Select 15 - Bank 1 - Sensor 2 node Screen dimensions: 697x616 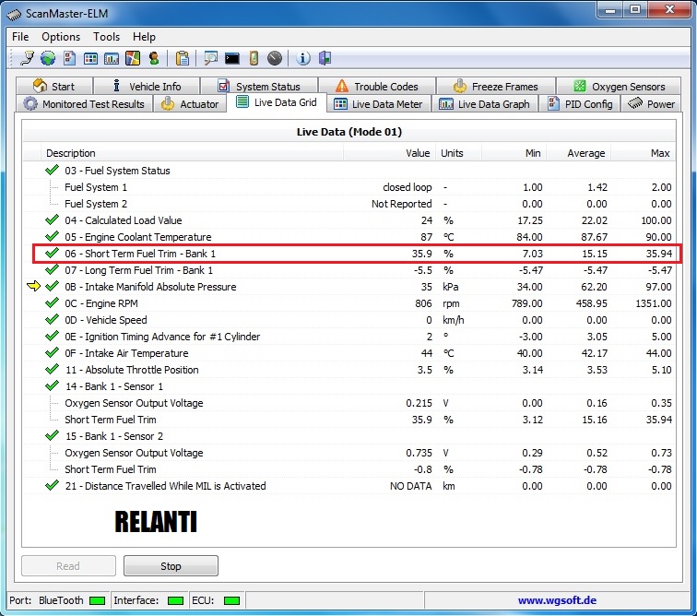113,436
